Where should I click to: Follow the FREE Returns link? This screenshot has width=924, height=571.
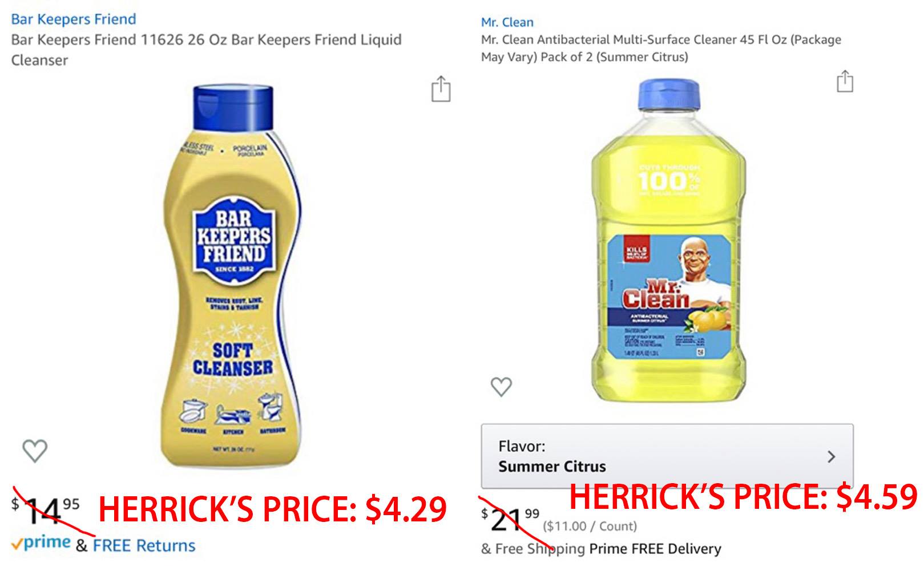(x=144, y=545)
